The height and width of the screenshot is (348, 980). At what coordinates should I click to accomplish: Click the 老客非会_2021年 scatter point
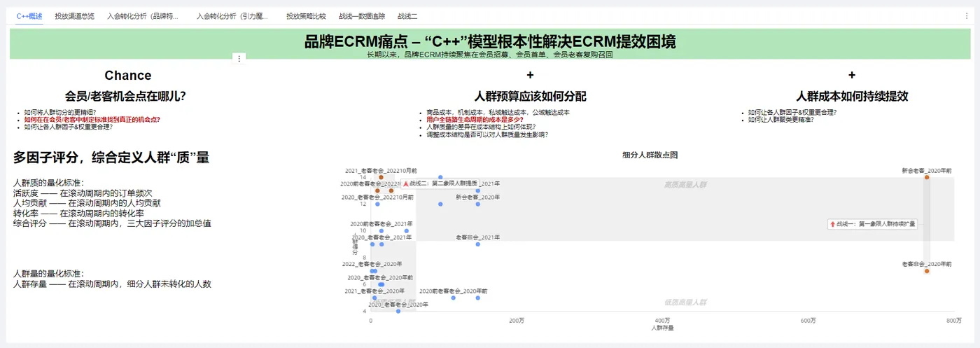[478, 244]
